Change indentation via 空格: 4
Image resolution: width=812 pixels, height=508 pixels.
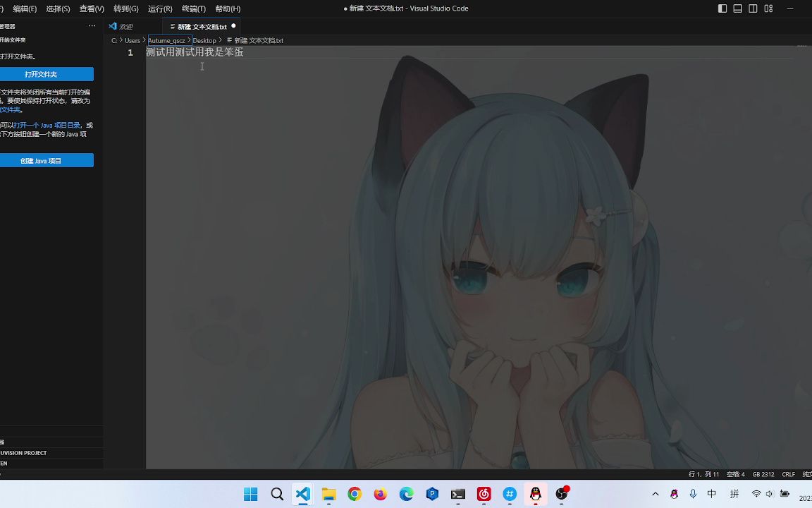point(736,474)
